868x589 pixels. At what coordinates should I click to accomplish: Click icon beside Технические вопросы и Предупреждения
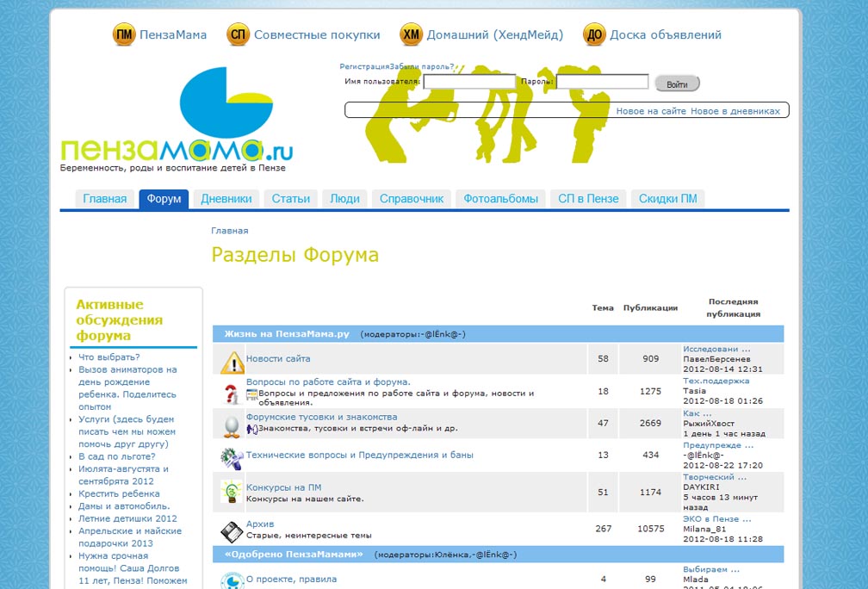pyautogui.click(x=232, y=458)
